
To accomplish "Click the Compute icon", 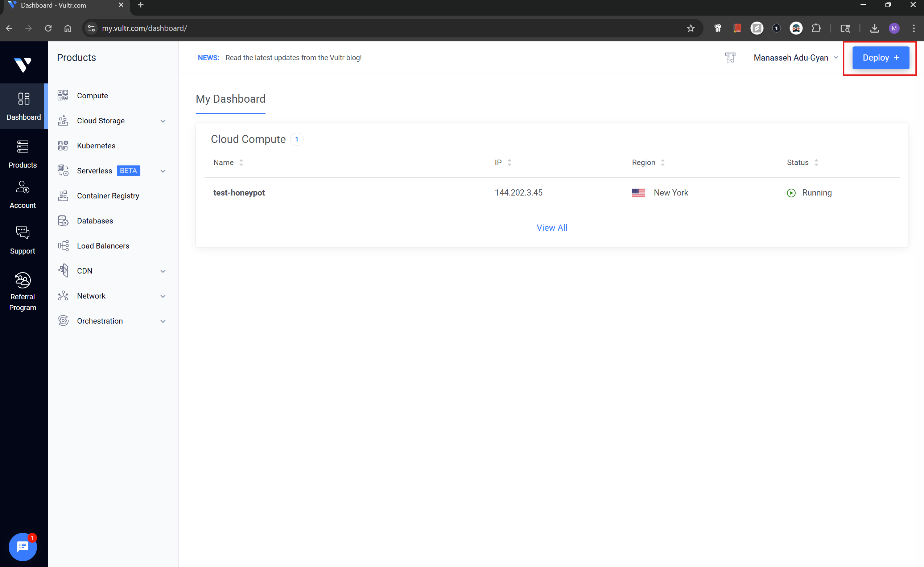I will click(x=63, y=95).
